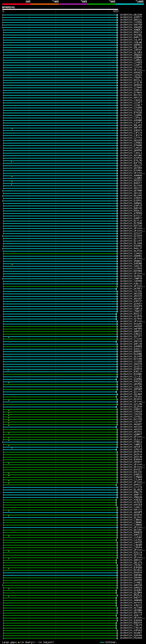
Task: Select the green alignment bar for UniRef100_A2A084
Action: (60, 635)
